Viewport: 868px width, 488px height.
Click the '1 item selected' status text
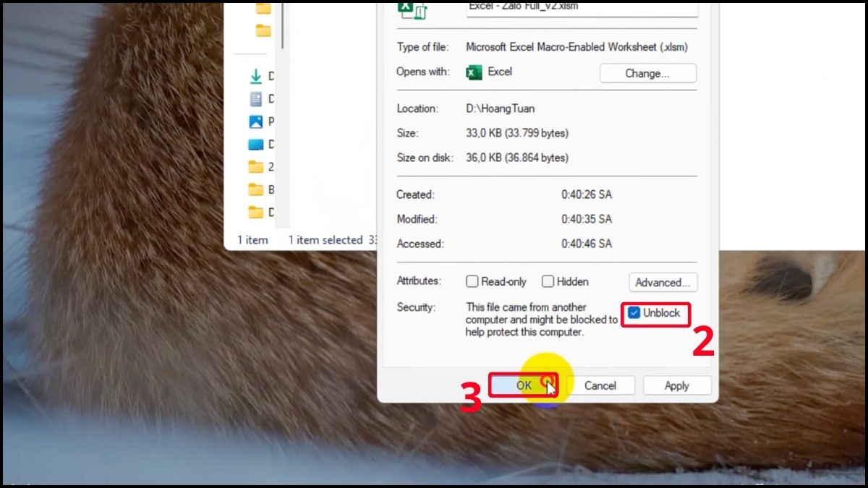(325, 240)
